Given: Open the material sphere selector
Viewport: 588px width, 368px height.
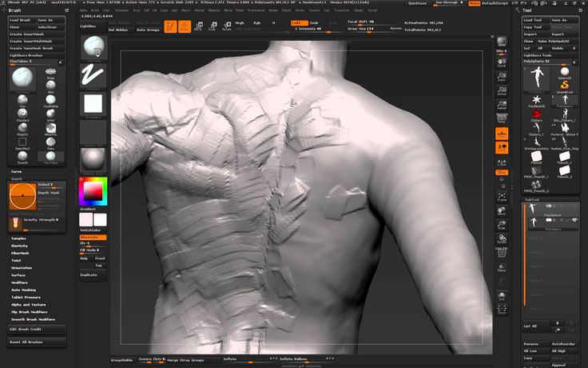Looking at the screenshot, I should [x=93, y=157].
